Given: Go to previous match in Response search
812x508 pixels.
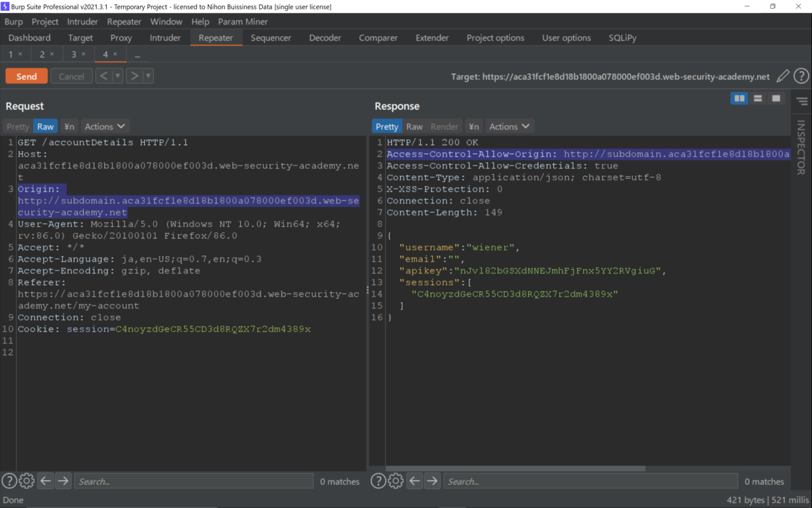Looking at the screenshot, I should click(415, 482).
